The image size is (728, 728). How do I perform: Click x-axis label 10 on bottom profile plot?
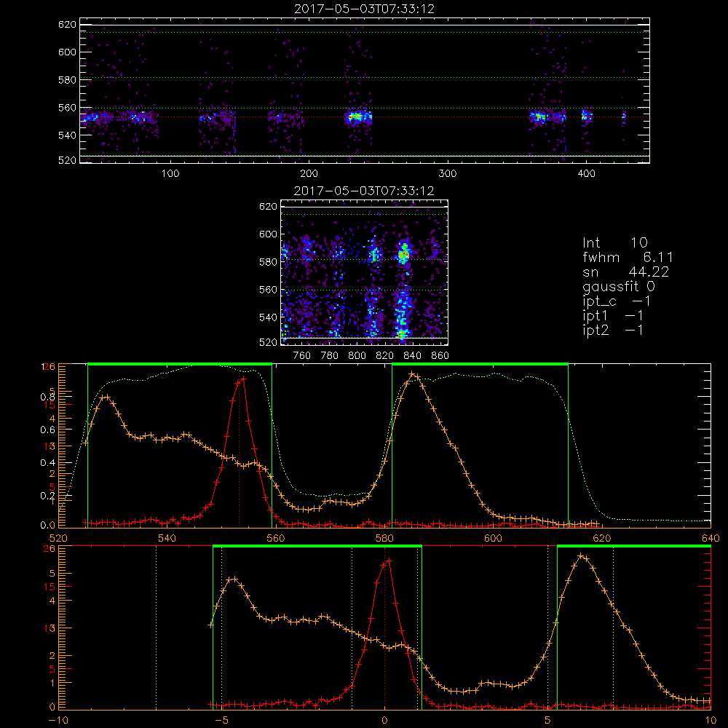click(711, 721)
